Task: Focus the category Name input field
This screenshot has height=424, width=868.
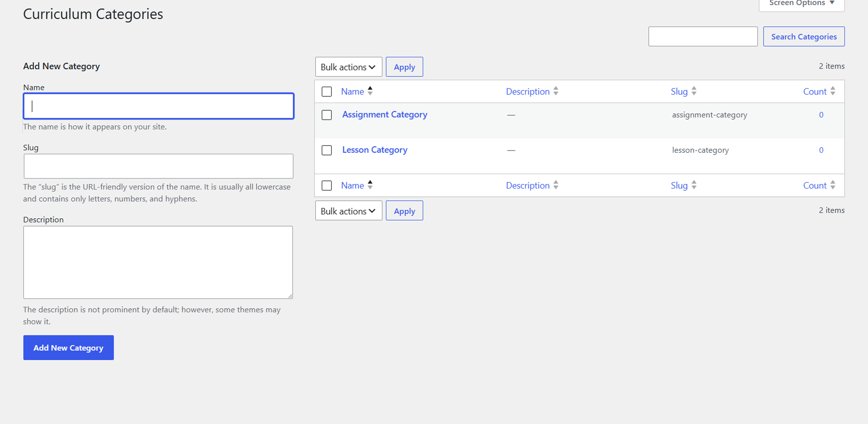Action: (x=159, y=106)
